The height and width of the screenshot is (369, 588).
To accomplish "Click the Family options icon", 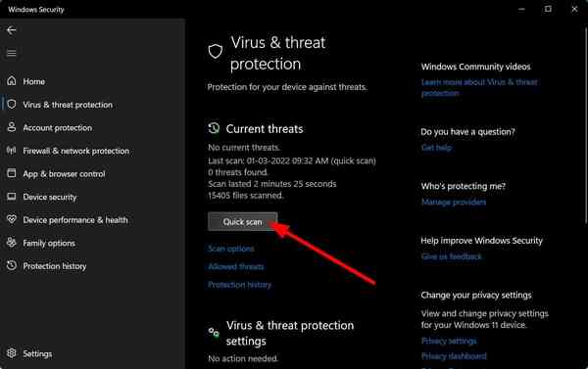I will point(12,243).
